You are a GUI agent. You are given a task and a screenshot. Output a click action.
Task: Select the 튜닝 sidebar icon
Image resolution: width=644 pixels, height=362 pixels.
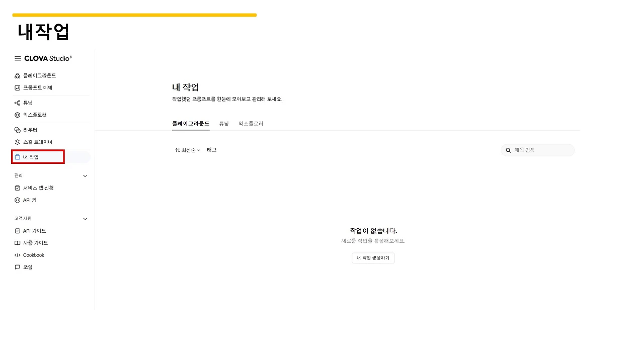tap(17, 103)
